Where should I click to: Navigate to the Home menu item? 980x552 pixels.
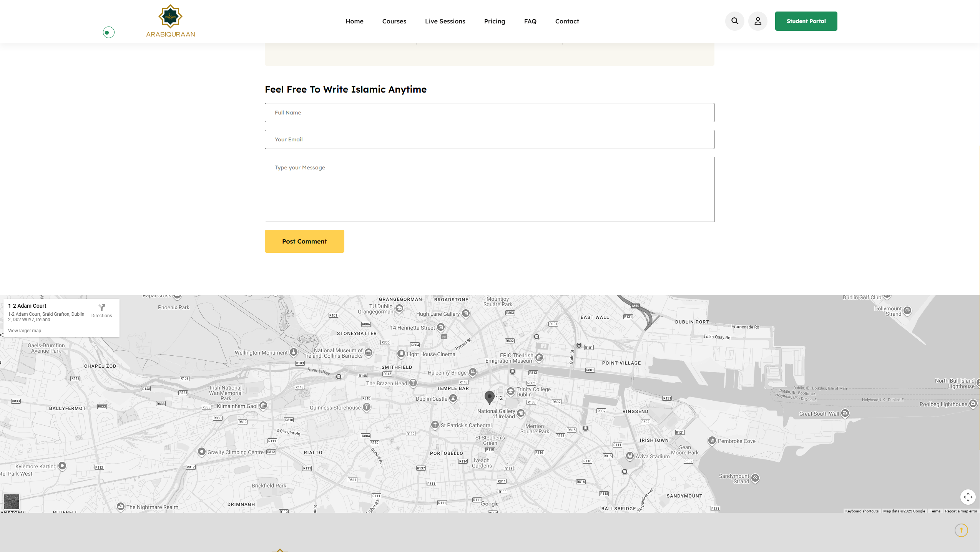[x=354, y=21]
